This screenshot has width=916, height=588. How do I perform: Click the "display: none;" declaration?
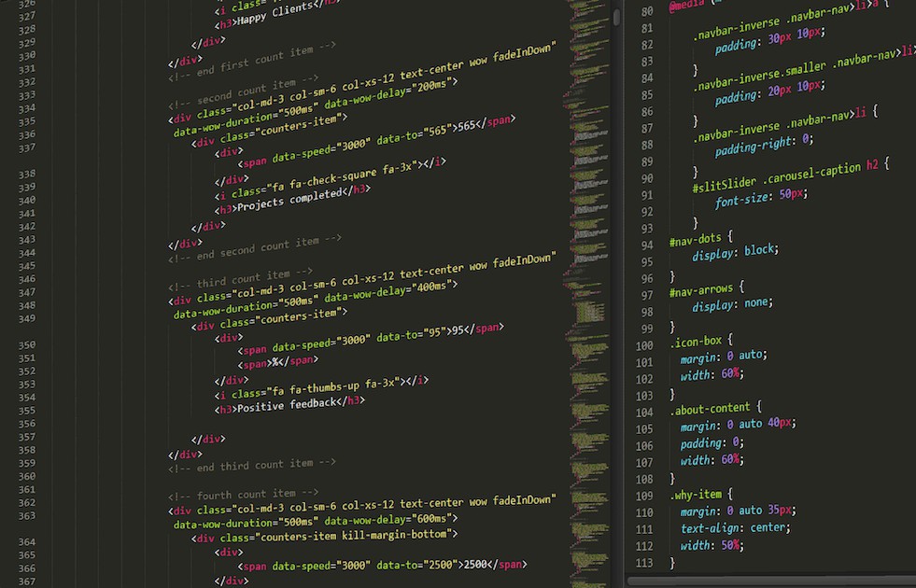733,304
